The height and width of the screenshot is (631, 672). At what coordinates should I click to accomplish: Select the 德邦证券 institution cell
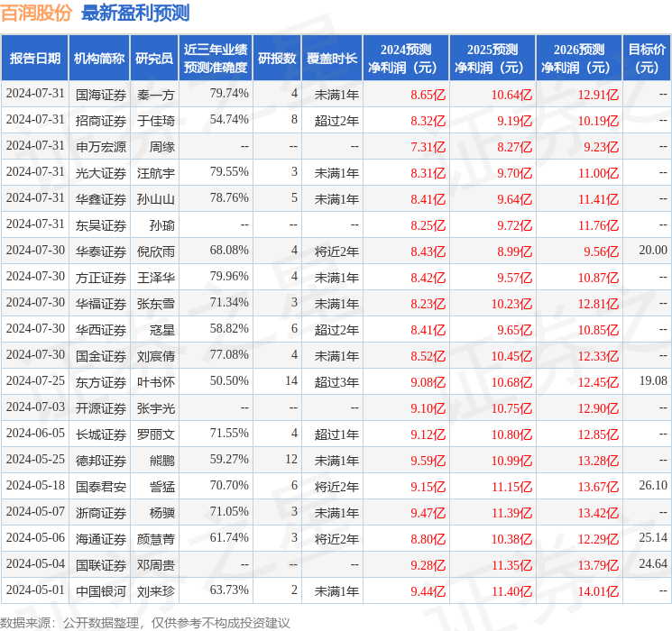tap(101, 461)
